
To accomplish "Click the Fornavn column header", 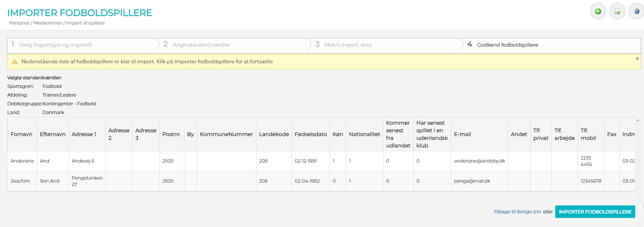I will pos(22,134).
